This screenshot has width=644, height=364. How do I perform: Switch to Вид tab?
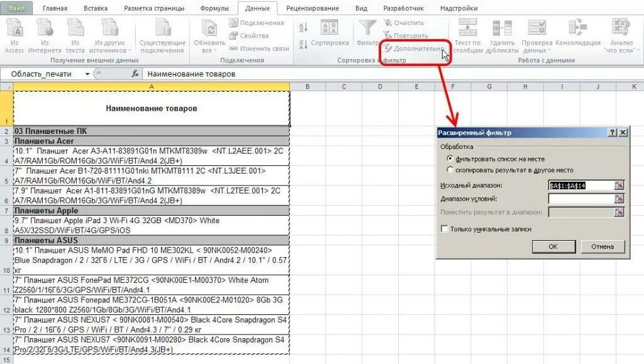point(361,8)
